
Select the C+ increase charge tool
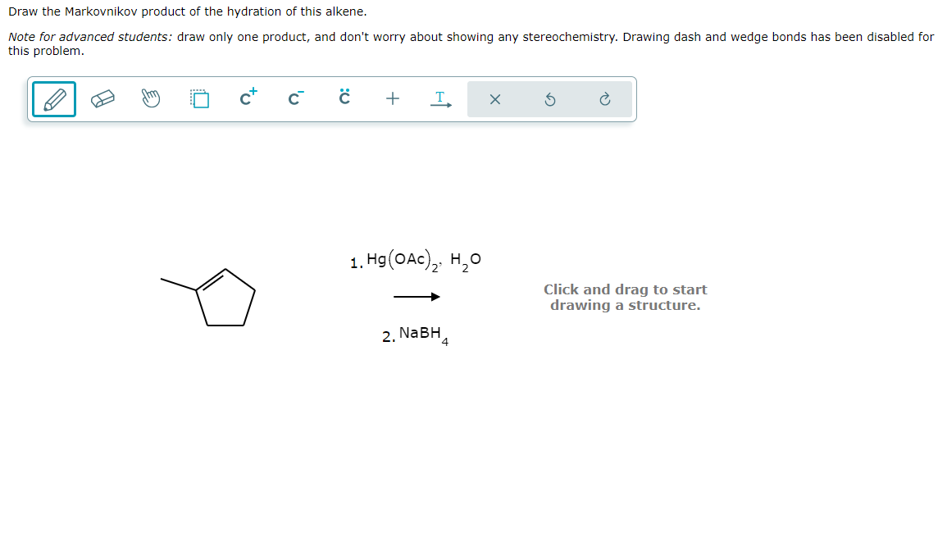(x=247, y=98)
